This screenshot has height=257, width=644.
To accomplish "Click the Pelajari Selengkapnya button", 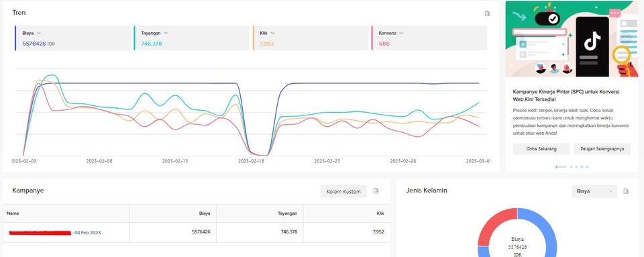I will coord(602,148).
